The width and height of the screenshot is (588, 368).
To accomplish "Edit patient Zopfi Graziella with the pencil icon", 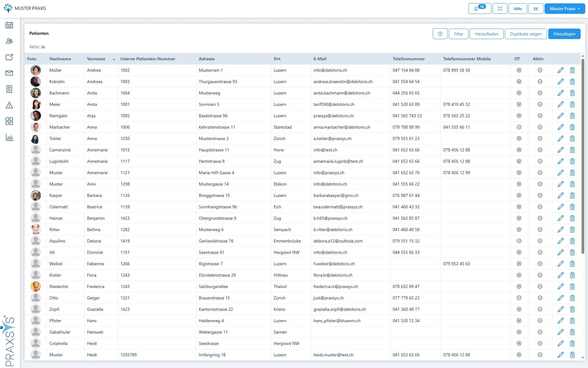I will [561, 309].
